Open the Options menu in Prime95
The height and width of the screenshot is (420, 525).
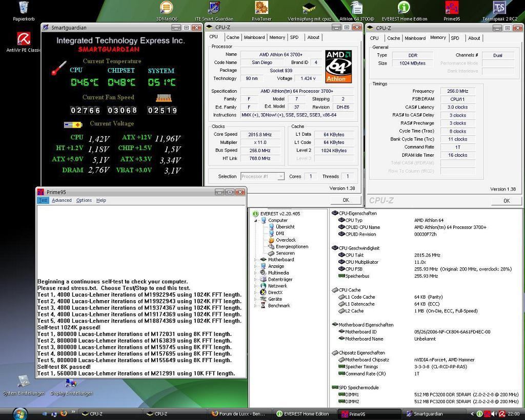pyautogui.click(x=84, y=200)
